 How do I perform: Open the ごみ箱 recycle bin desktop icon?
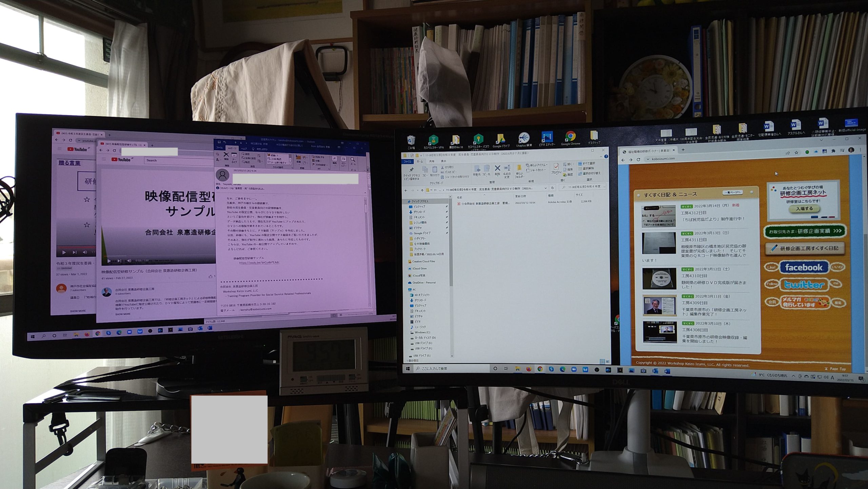tap(411, 142)
